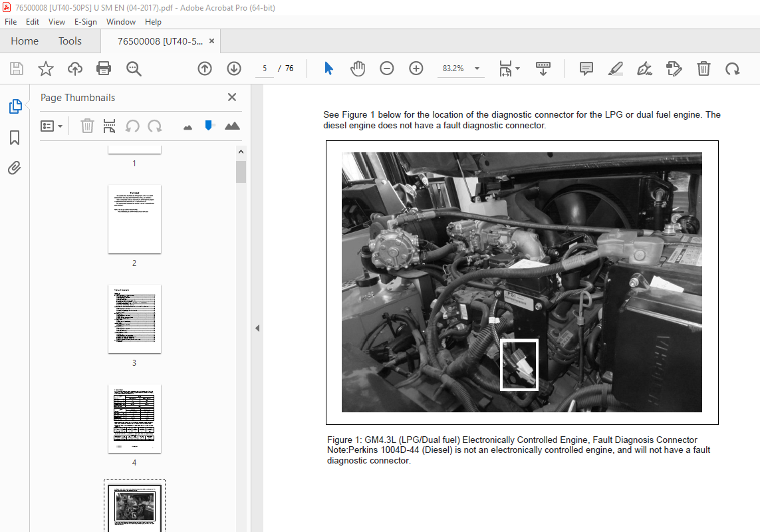Click thumbnail panel scroll up arrow

pos(241,152)
